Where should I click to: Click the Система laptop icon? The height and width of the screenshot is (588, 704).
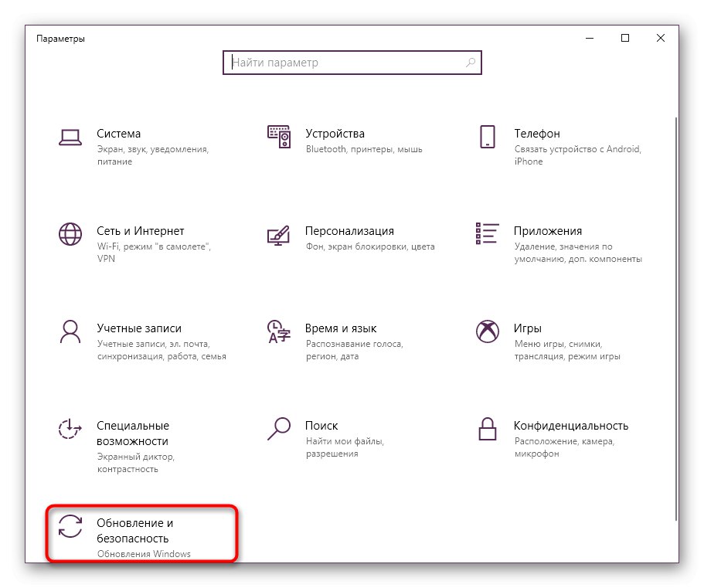tap(70, 138)
